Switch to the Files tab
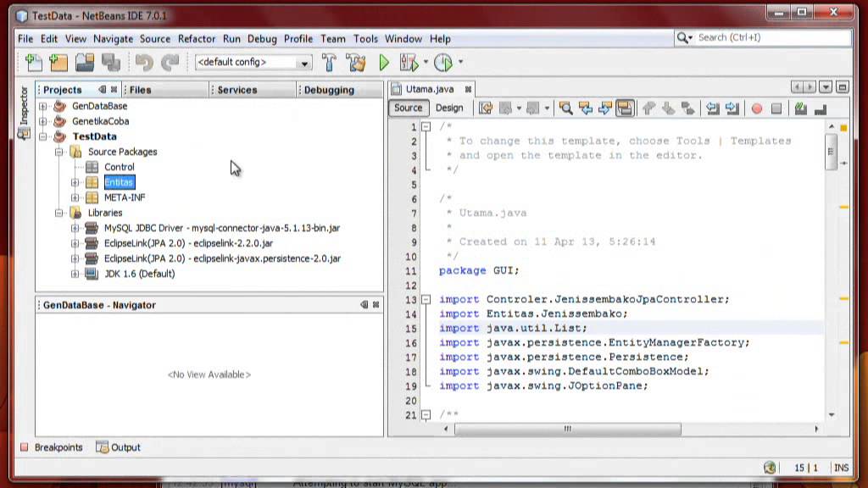868x488 pixels. [165, 90]
